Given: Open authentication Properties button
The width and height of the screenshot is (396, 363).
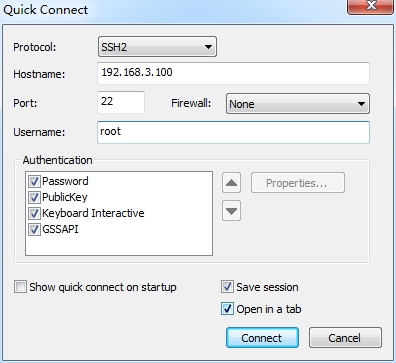Looking at the screenshot, I should coord(298,183).
